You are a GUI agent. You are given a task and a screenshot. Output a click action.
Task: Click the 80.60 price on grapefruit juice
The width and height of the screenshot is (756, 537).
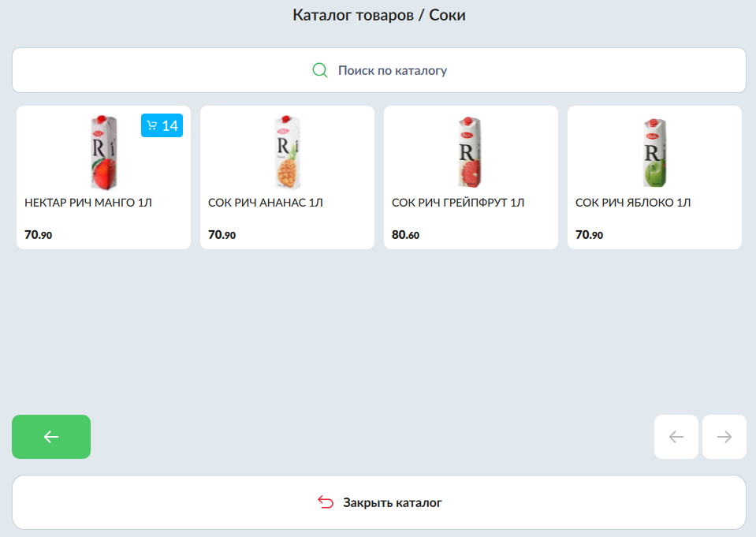tap(405, 235)
